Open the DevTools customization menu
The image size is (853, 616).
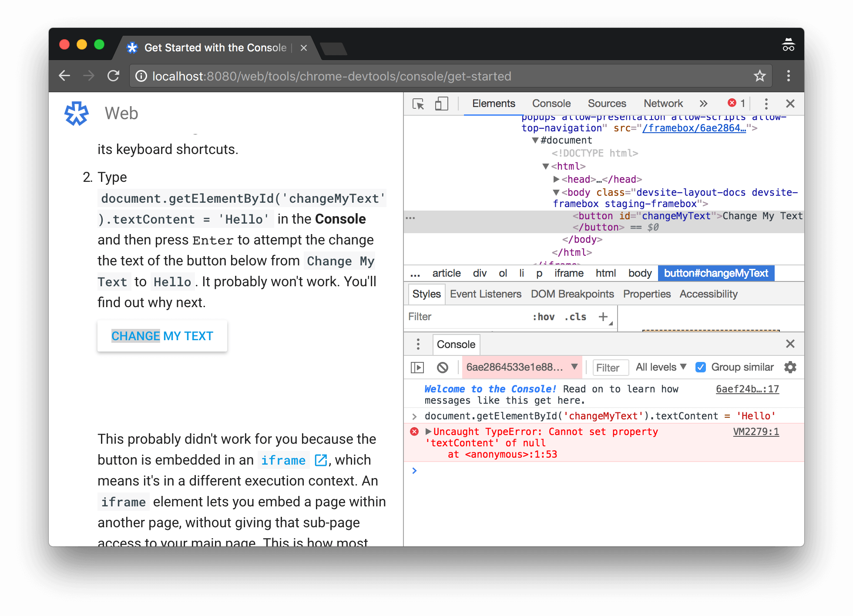[x=766, y=104]
